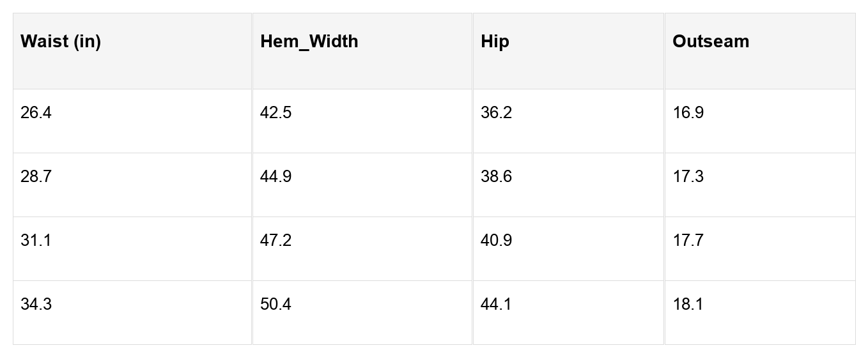Select the hip measurement 44.1
The image size is (868, 357).
coord(496,305)
